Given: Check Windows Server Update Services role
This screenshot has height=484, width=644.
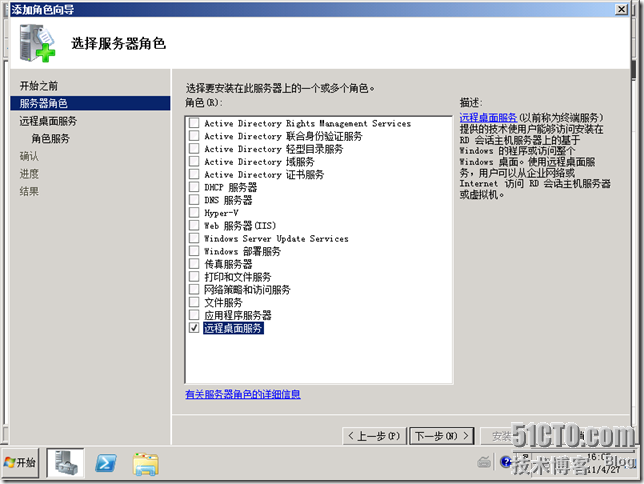Looking at the screenshot, I should (x=194, y=238).
